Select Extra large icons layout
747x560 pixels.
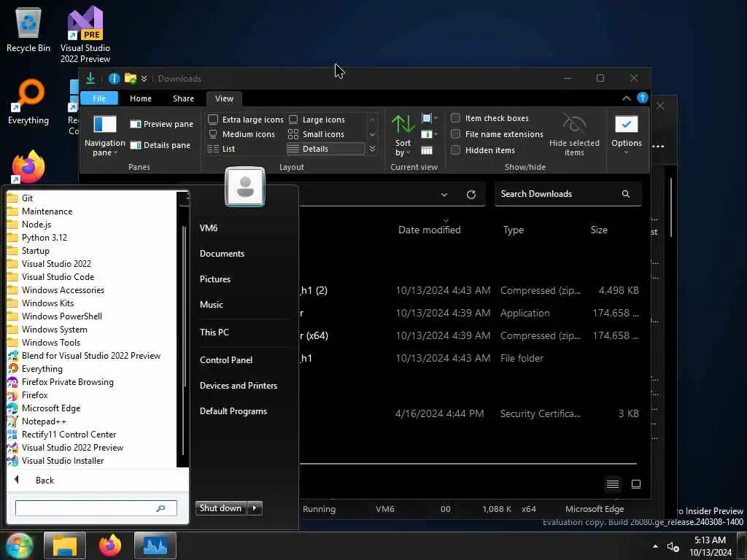click(x=246, y=120)
